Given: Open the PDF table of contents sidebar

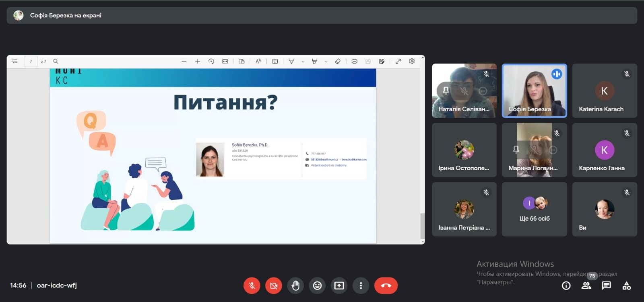Looking at the screenshot, I should point(15,62).
